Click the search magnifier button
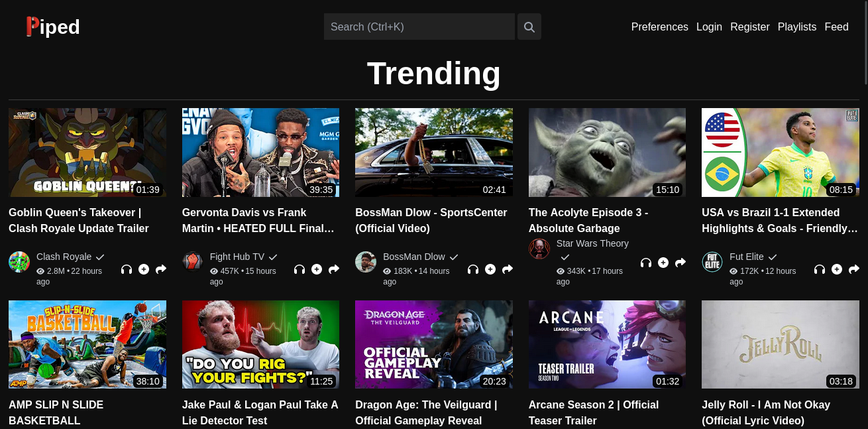The height and width of the screenshot is (429, 868). click(x=529, y=27)
